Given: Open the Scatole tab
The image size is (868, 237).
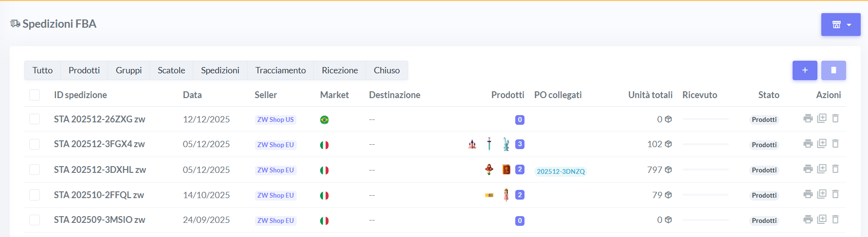Looking at the screenshot, I should (171, 70).
